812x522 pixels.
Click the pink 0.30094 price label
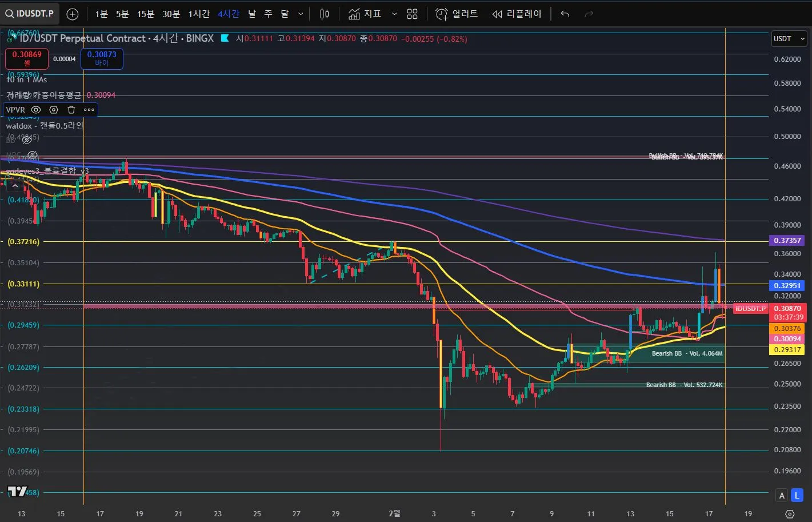coord(787,338)
